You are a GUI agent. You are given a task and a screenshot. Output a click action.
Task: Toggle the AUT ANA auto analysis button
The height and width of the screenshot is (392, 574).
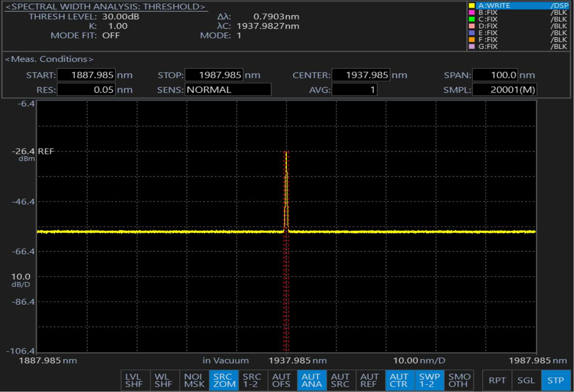(x=311, y=380)
